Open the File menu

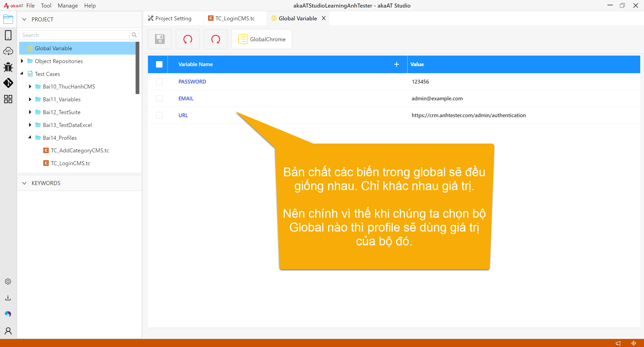(x=30, y=6)
